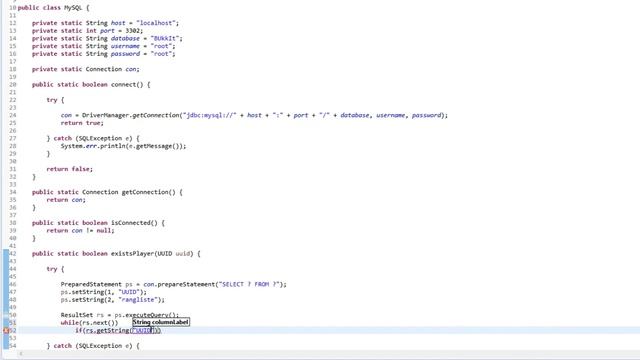
Task: Click PreparedStatement on line 46
Action: pyautogui.click(x=91, y=284)
